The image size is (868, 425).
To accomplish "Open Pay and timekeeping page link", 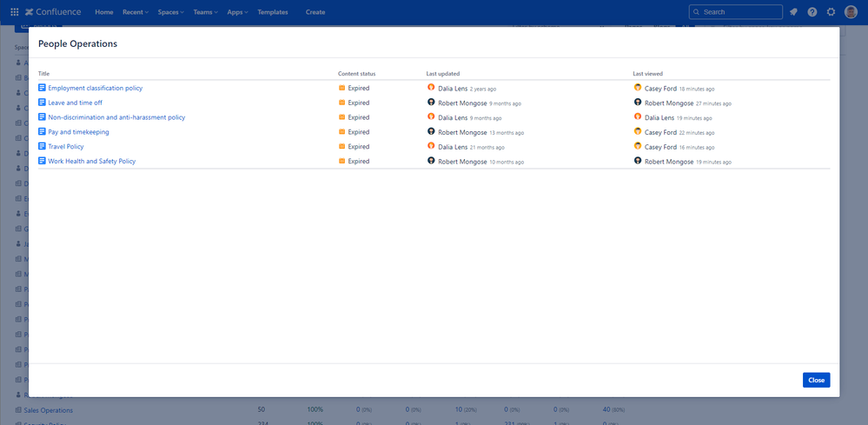I will point(78,132).
